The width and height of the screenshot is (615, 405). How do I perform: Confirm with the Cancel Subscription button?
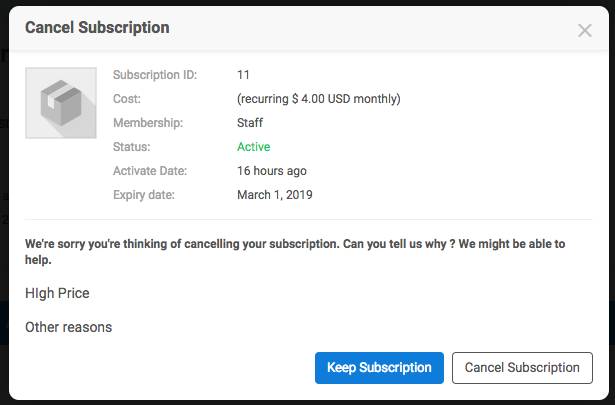(x=522, y=367)
